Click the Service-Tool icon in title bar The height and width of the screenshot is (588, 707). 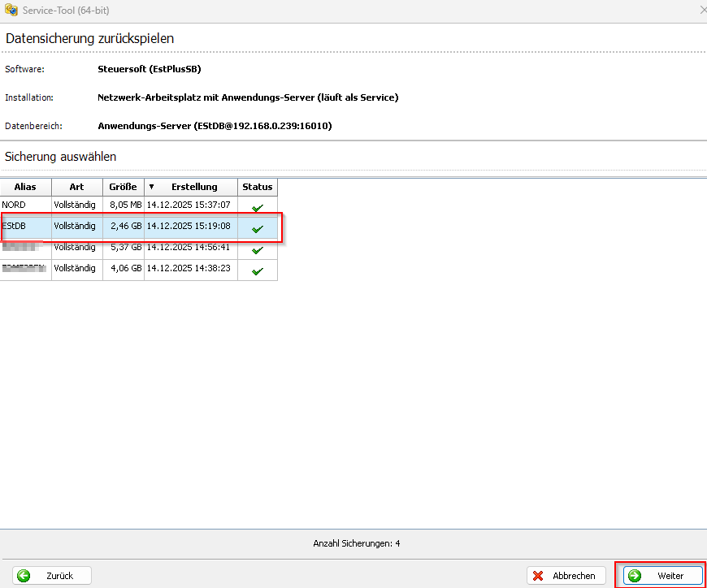tap(11, 11)
